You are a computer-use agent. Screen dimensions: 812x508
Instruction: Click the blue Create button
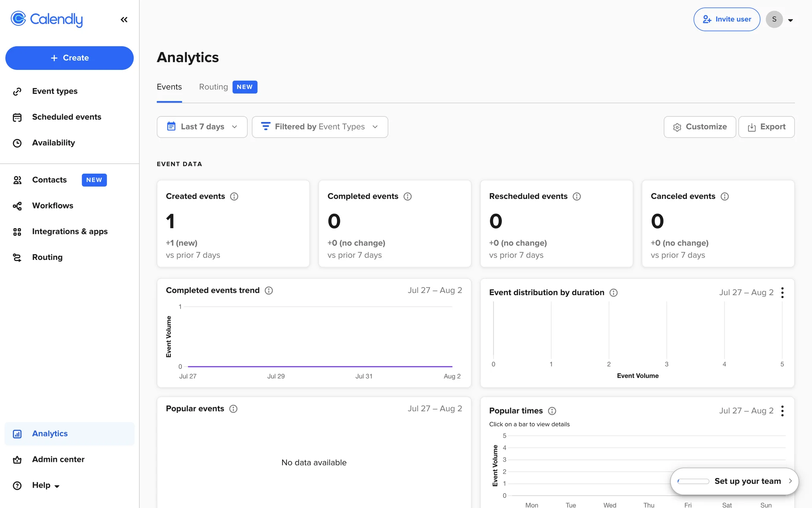click(x=69, y=58)
